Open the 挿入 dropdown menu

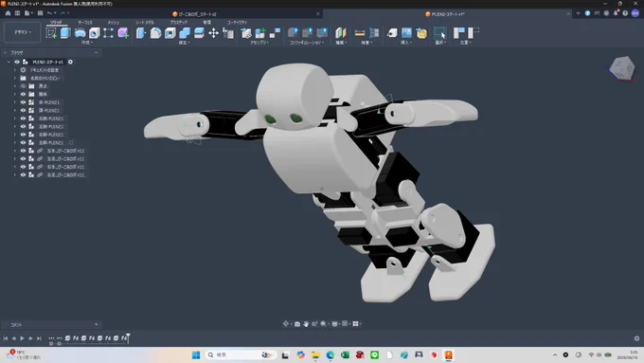(405, 43)
